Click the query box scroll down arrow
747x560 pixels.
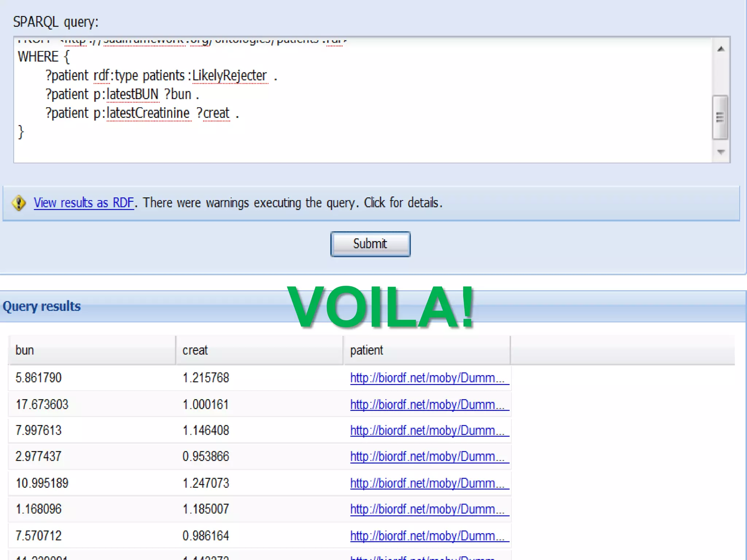[721, 151]
